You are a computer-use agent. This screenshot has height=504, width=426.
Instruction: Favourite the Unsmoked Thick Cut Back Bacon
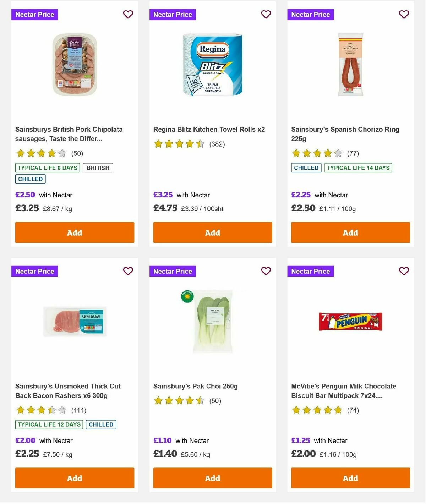(x=128, y=271)
